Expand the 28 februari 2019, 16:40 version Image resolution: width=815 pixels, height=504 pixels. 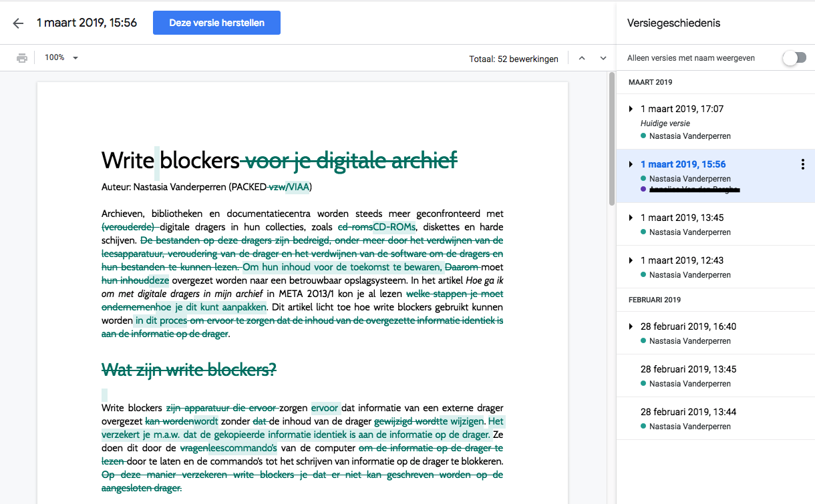pyautogui.click(x=631, y=326)
